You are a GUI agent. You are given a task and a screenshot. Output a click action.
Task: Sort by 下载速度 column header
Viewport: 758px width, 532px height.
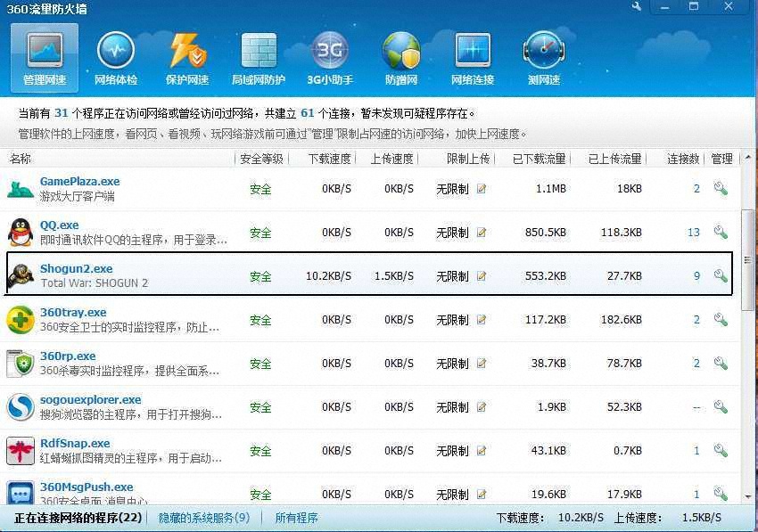(330, 159)
